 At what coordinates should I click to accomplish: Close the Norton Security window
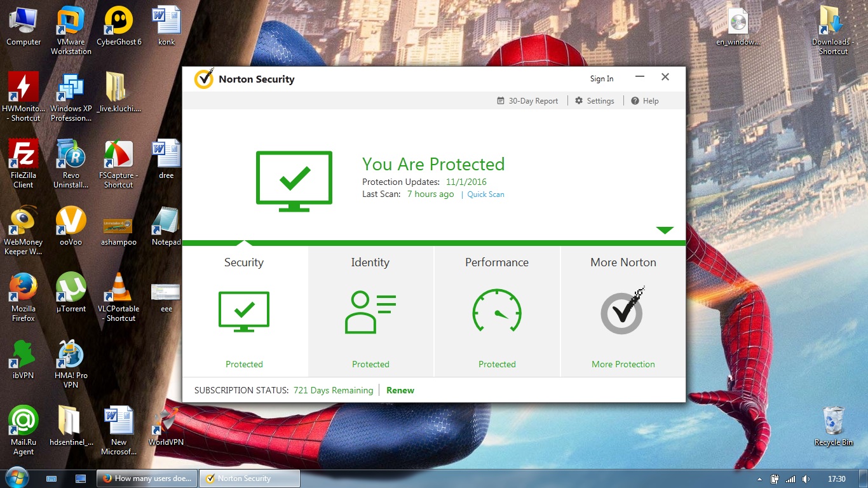coord(665,77)
